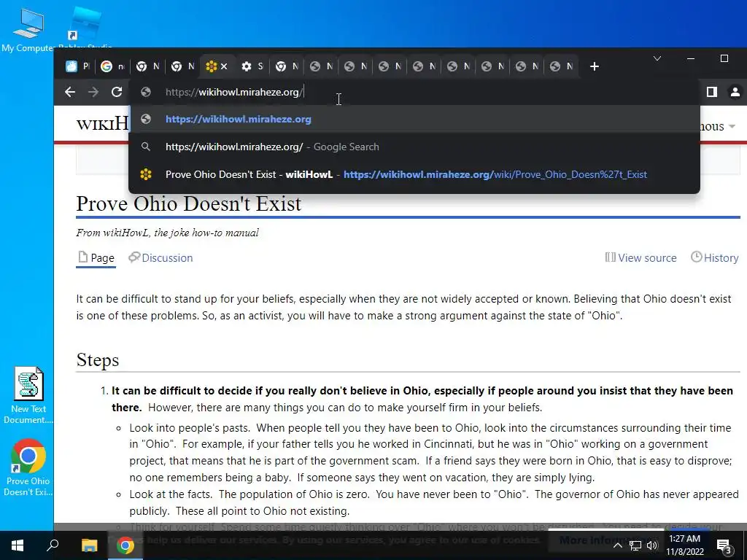Click the magnifier icon in the Google Search suggestion
This screenshot has height=560, width=747.
(146, 147)
